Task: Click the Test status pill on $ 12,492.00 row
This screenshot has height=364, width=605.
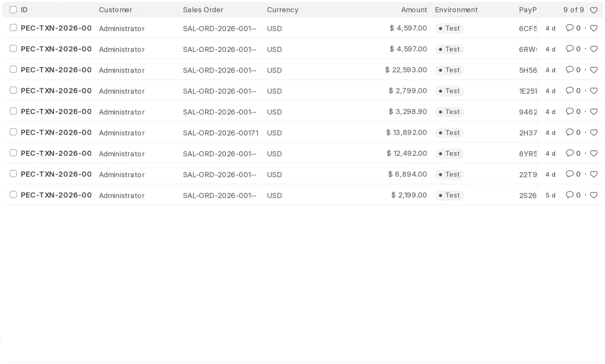Action: [449, 153]
